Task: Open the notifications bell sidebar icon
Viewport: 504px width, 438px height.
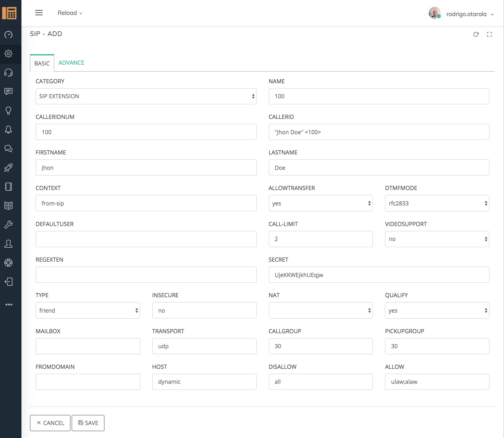Action: [x=9, y=130]
